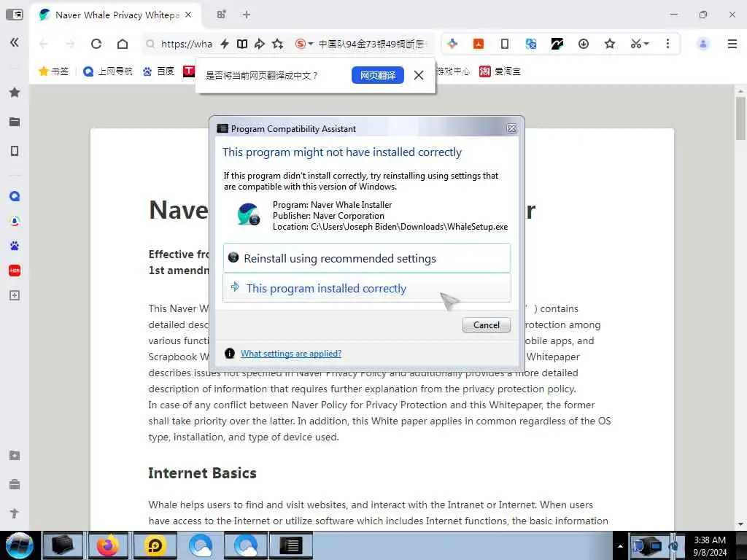Click the page vertical scrollbar thumb
The image size is (747, 560).
tap(740, 118)
